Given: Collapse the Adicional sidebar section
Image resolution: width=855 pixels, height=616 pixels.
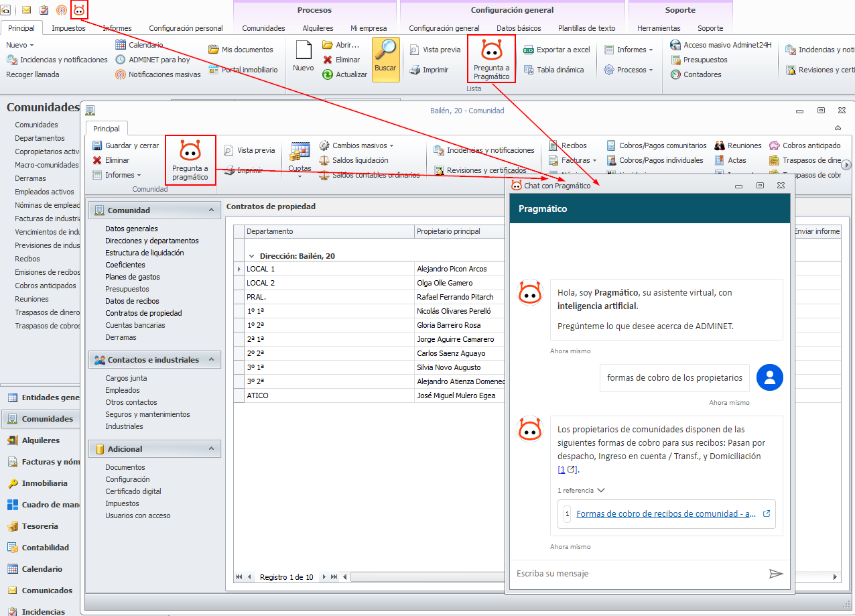Looking at the screenshot, I should coord(212,448).
